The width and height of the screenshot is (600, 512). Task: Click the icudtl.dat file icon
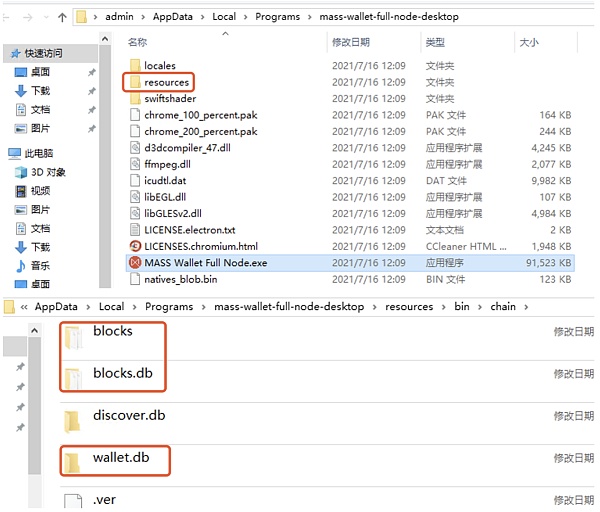[x=135, y=181]
